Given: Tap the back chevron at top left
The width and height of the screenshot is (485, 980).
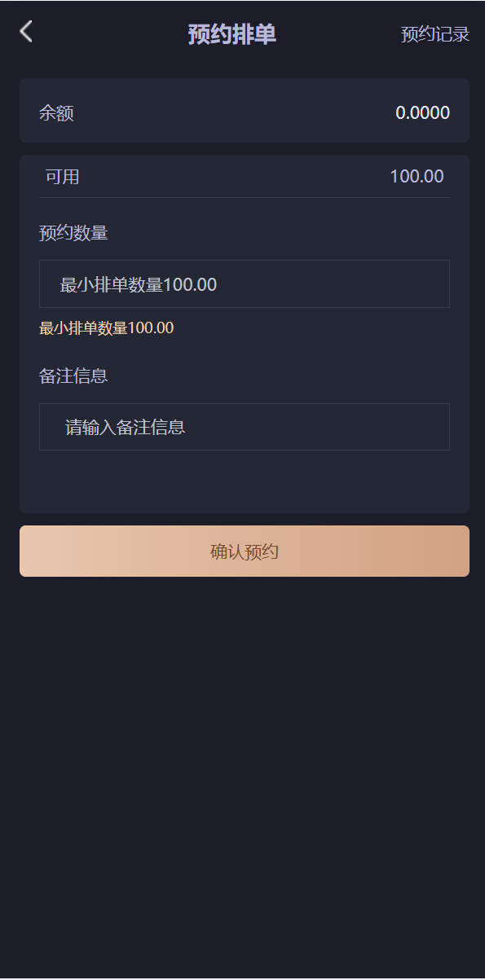Looking at the screenshot, I should 25,31.
